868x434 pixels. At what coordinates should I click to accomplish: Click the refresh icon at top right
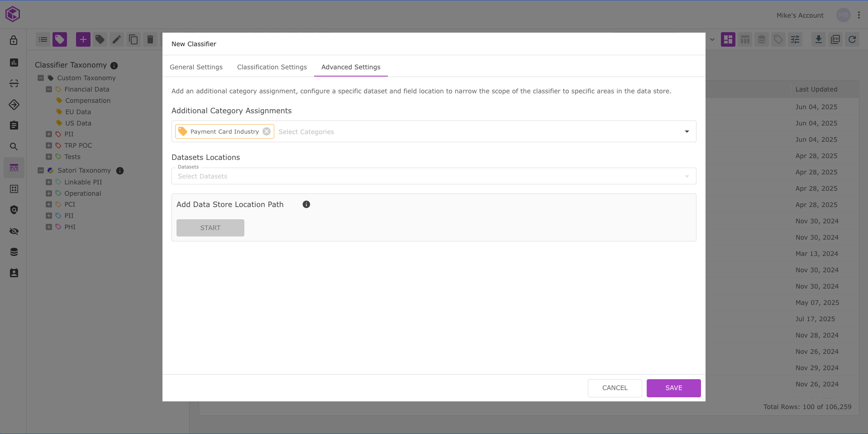click(852, 40)
